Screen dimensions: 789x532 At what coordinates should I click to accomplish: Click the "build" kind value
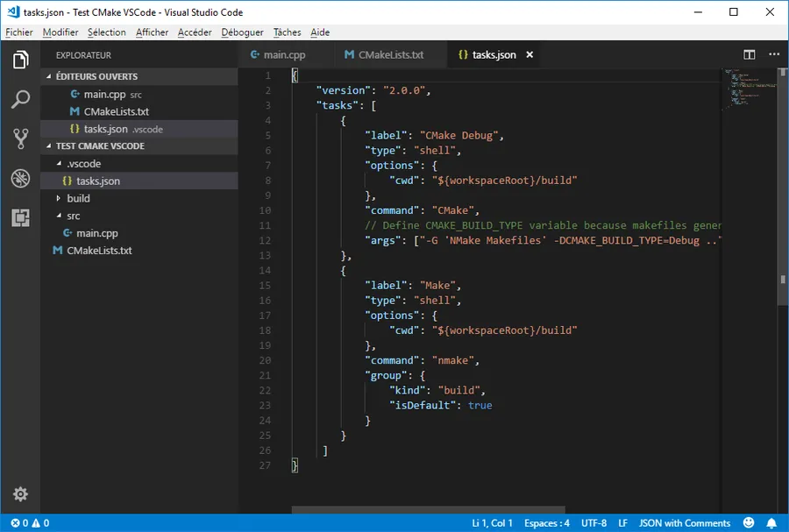[x=458, y=390]
